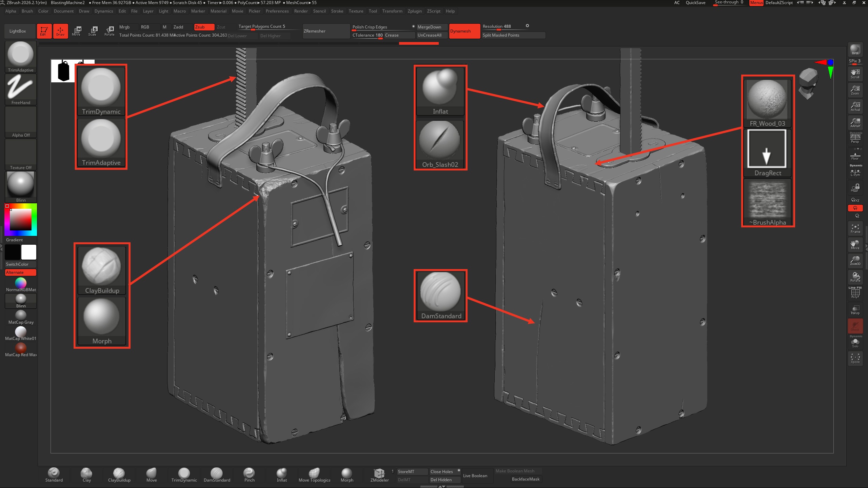This screenshot has height=488, width=868.
Task: Click the BPR render button
Action: tap(855, 49)
